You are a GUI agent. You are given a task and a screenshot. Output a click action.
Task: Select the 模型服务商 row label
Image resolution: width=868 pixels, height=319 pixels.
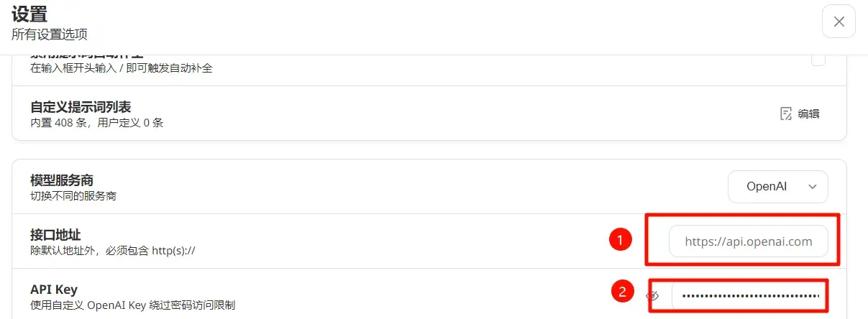tap(62, 180)
